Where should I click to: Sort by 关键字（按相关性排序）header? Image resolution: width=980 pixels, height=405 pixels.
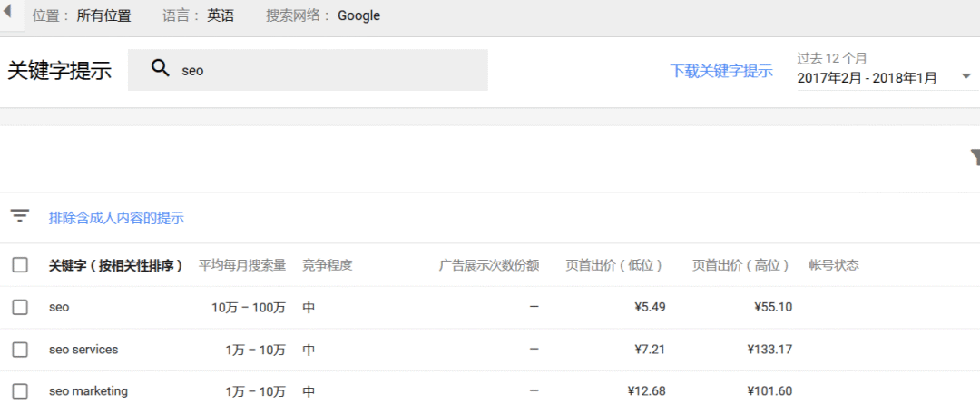[x=116, y=265]
